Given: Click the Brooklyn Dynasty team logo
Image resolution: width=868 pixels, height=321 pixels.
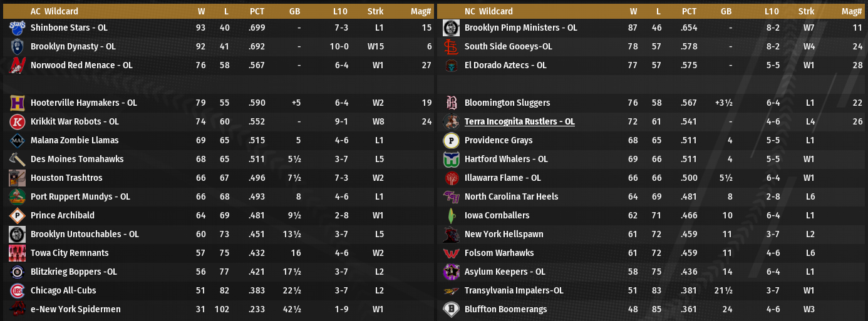Looking at the screenshot, I should [18, 47].
